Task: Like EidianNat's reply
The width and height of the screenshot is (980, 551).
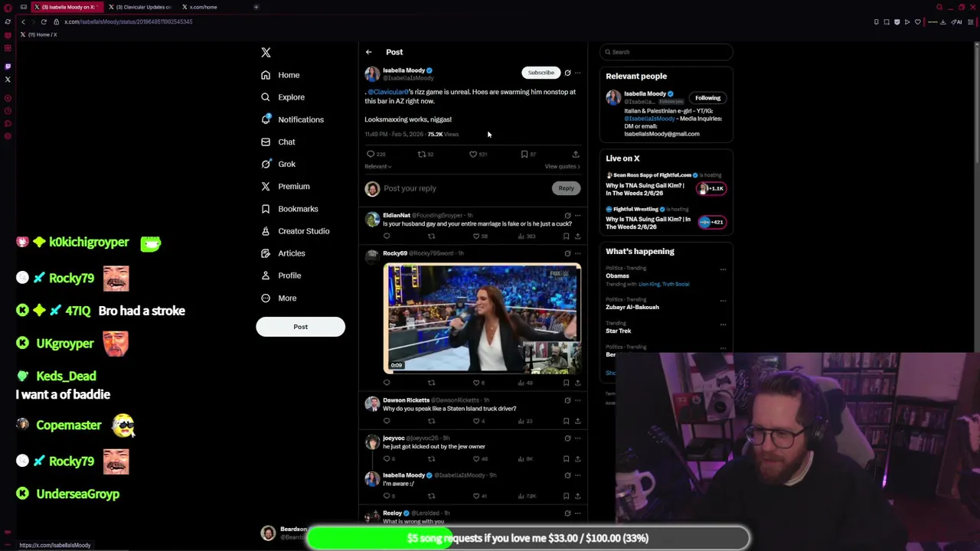Action: (479, 236)
